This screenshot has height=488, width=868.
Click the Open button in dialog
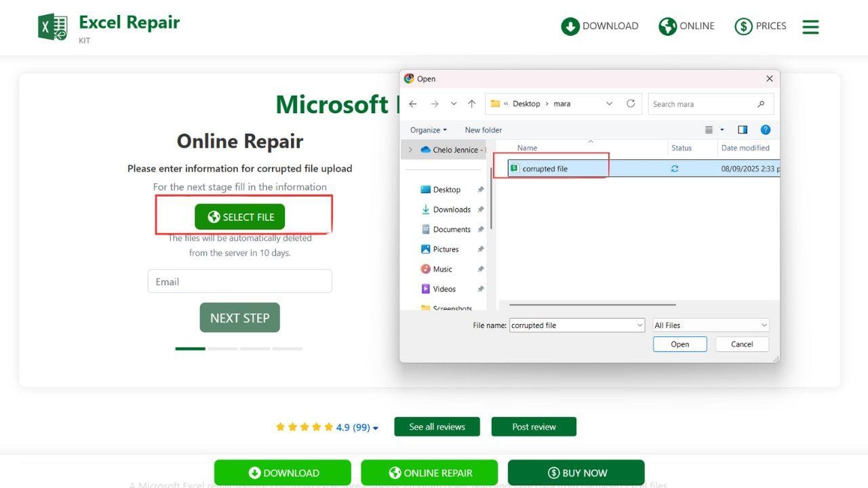pyautogui.click(x=680, y=344)
